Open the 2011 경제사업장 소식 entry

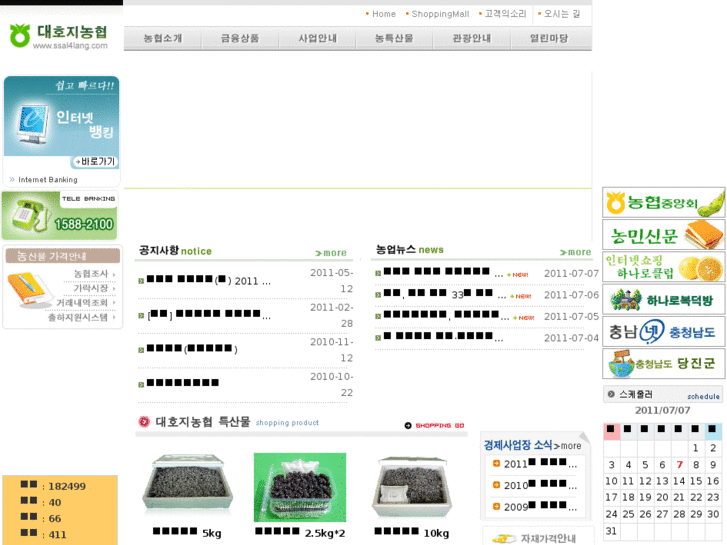tap(541, 463)
